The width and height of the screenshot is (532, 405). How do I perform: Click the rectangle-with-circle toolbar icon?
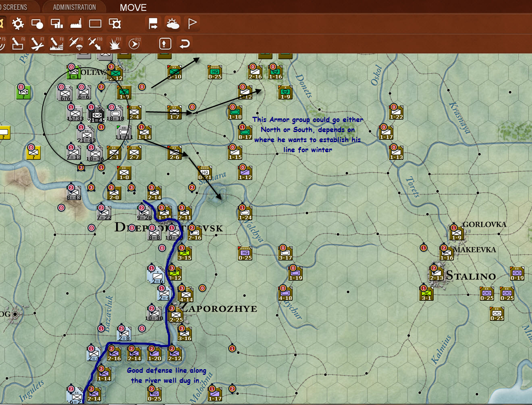[37, 24]
